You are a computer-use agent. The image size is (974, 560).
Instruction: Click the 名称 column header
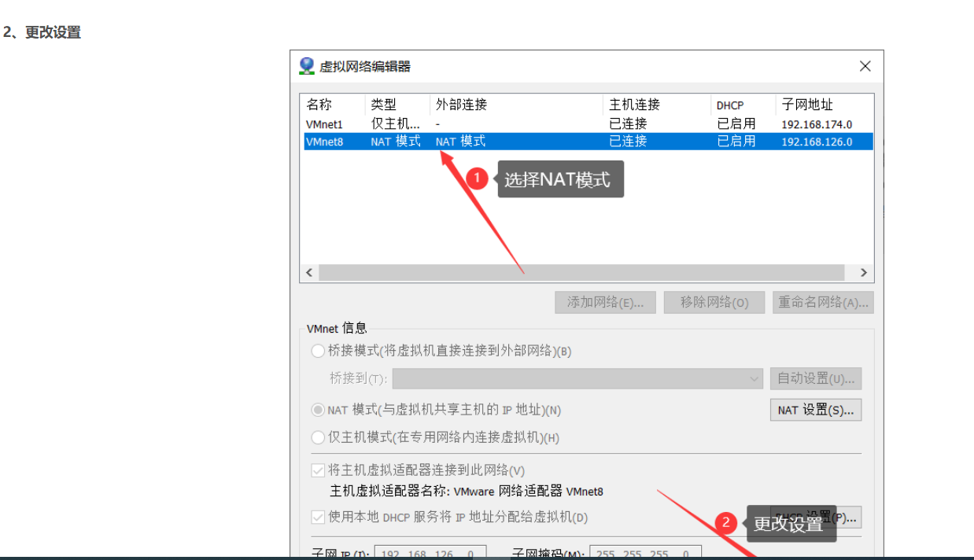click(x=319, y=105)
